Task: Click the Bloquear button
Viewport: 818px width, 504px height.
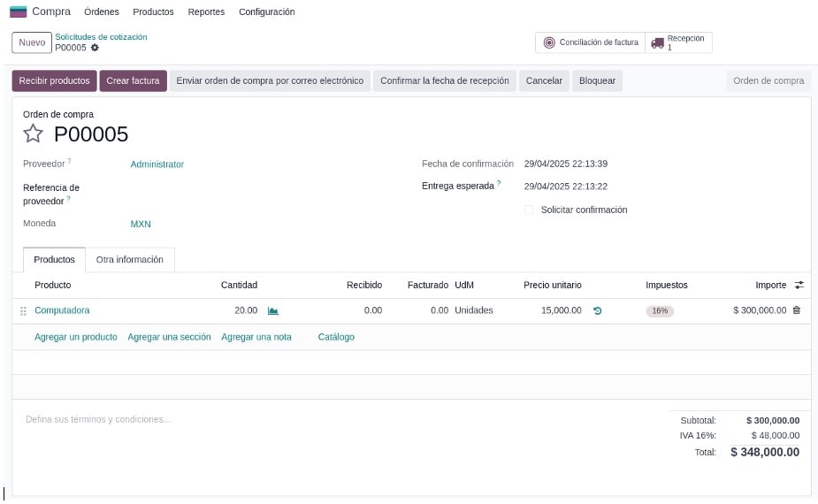Action: (597, 80)
